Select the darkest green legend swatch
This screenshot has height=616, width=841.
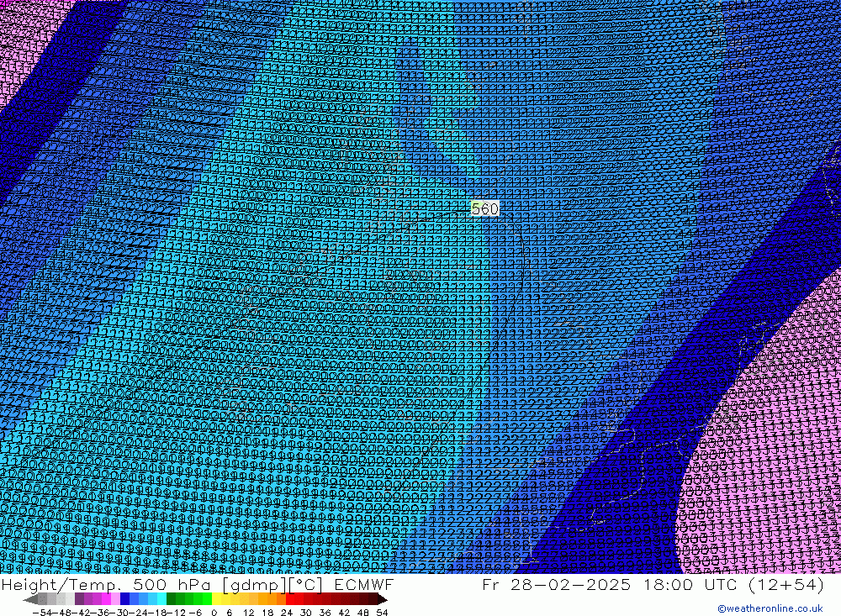point(171,599)
